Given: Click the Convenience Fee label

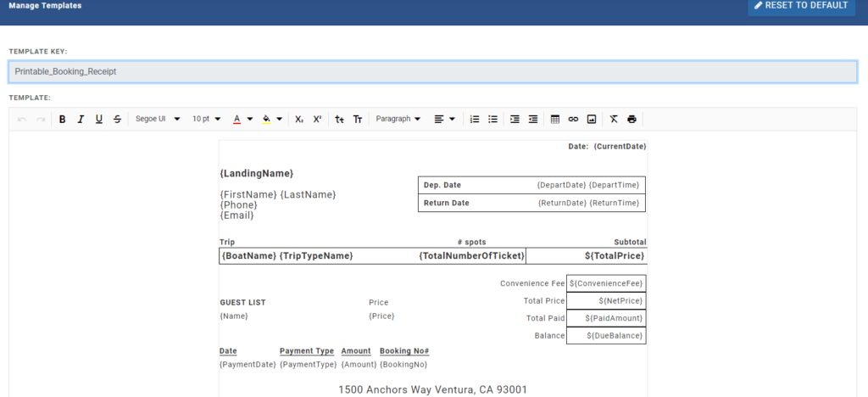Looking at the screenshot, I should (532, 283).
